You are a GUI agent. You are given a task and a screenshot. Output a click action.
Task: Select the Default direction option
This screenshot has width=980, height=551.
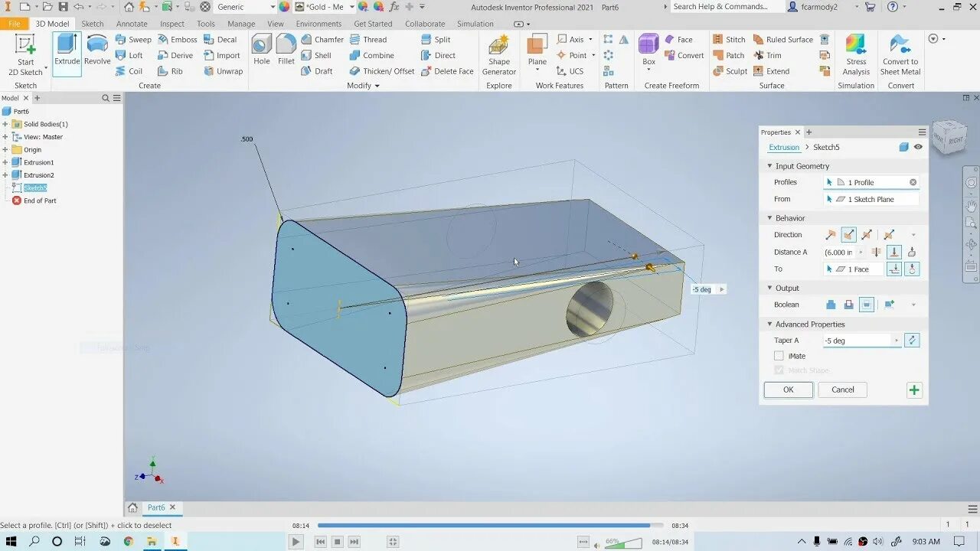[831, 235]
